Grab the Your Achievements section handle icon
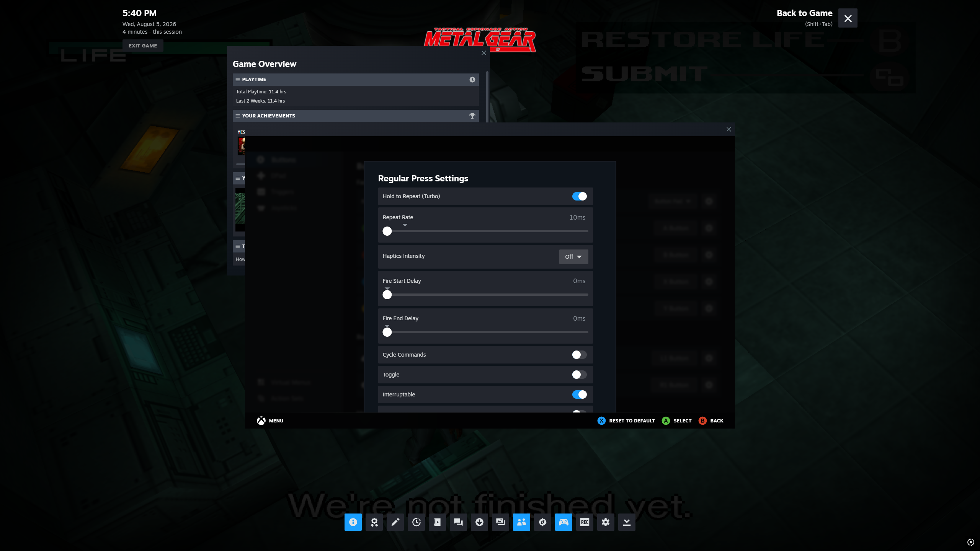 pos(238,116)
